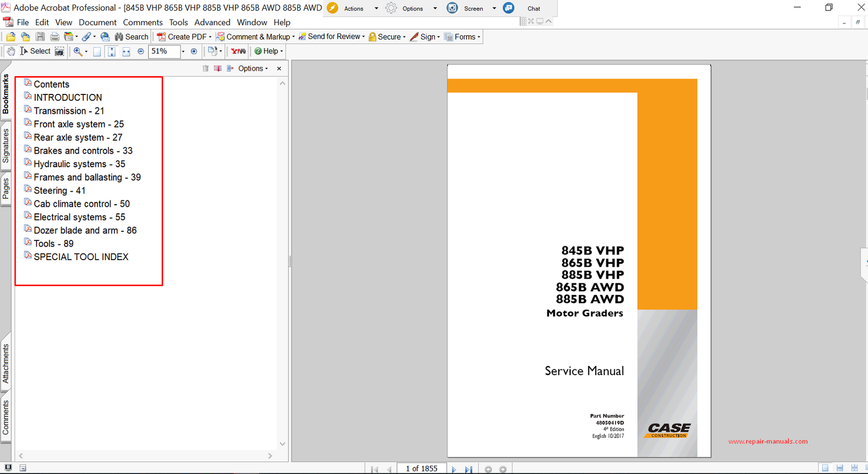Open the bookmarks panel Options dropdown

click(253, 68)
